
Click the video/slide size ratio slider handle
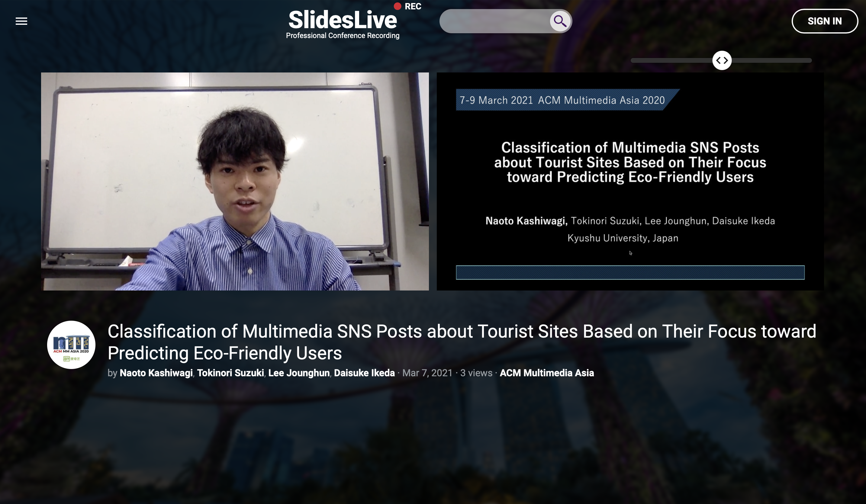[722, 60]
